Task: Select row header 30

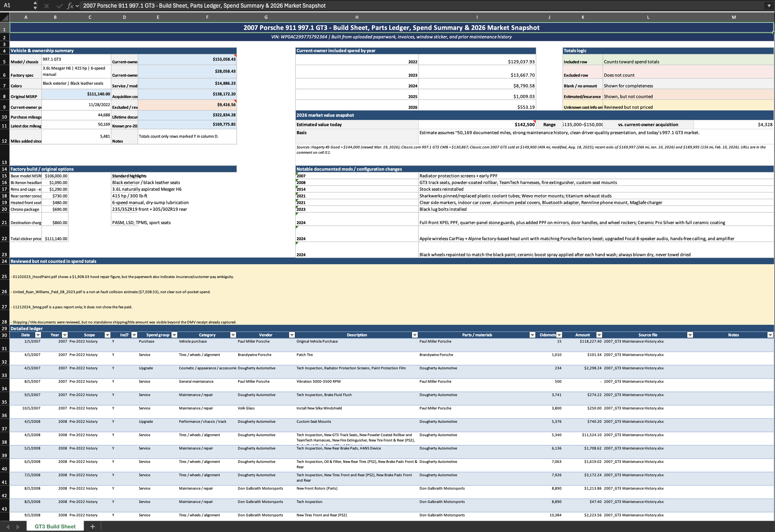Action: point(5,335)
